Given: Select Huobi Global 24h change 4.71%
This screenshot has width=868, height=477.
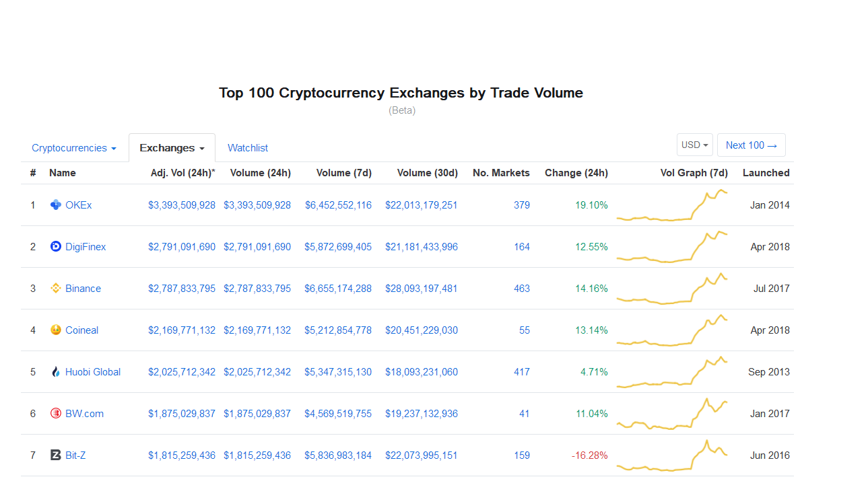Looking at the screenshot, I should coord(594,372).
